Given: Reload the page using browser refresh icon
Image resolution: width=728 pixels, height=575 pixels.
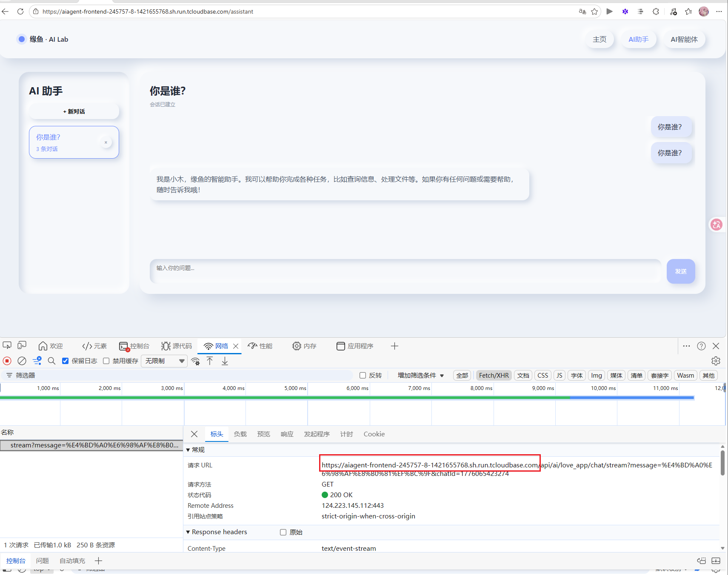Looking at the screenshot, I should coord(20,11).
